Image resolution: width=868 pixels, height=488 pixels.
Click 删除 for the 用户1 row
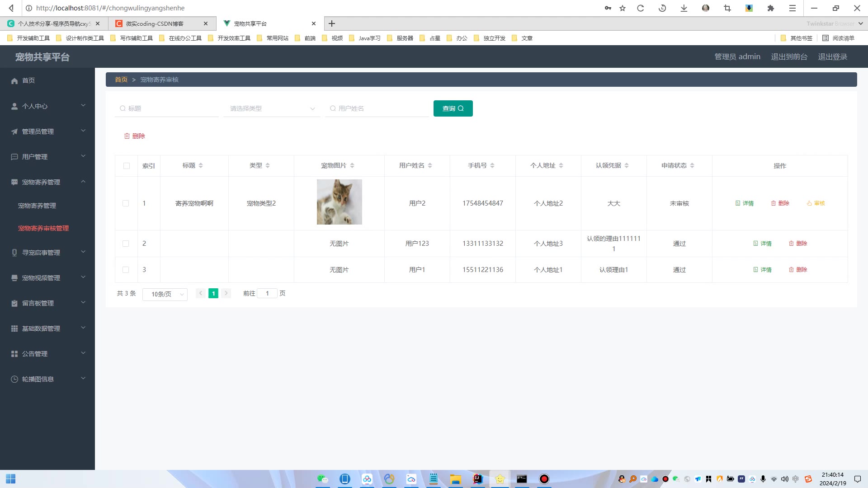[x=798, y=270]
